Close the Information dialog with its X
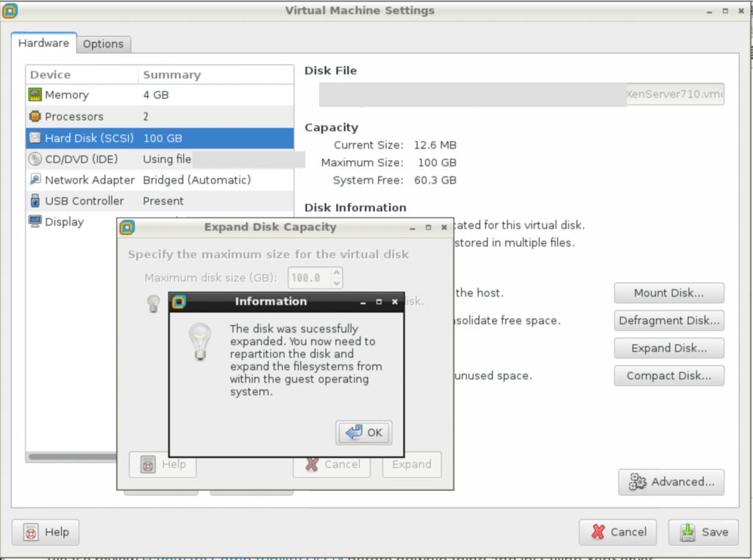753x560 pixels. 395,302
